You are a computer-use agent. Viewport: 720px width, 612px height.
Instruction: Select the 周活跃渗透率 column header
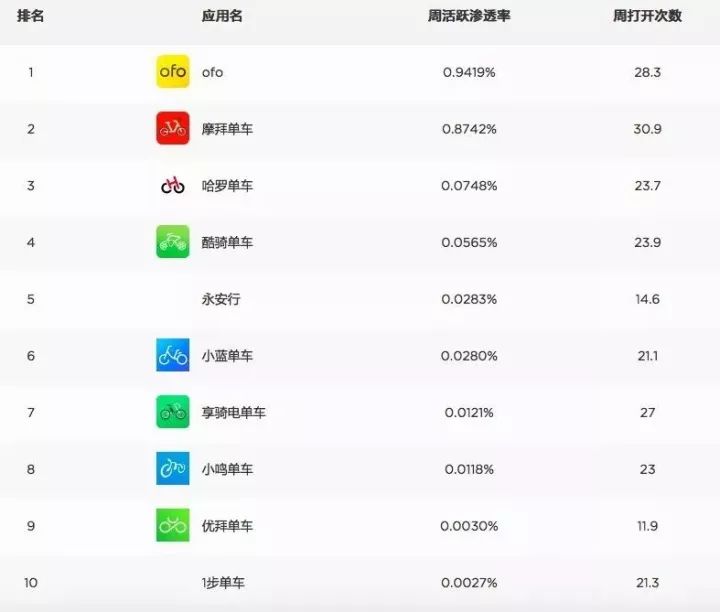point(469,16)
